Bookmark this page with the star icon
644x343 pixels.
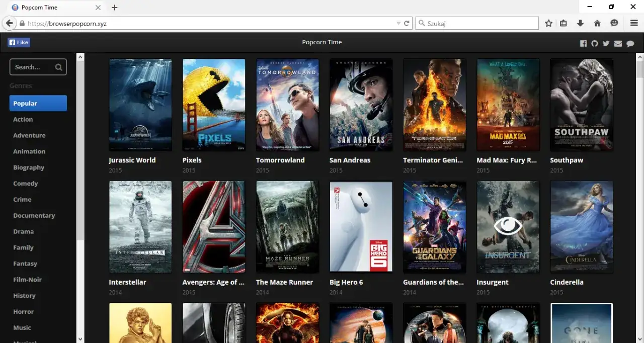[x=549, y=23]
